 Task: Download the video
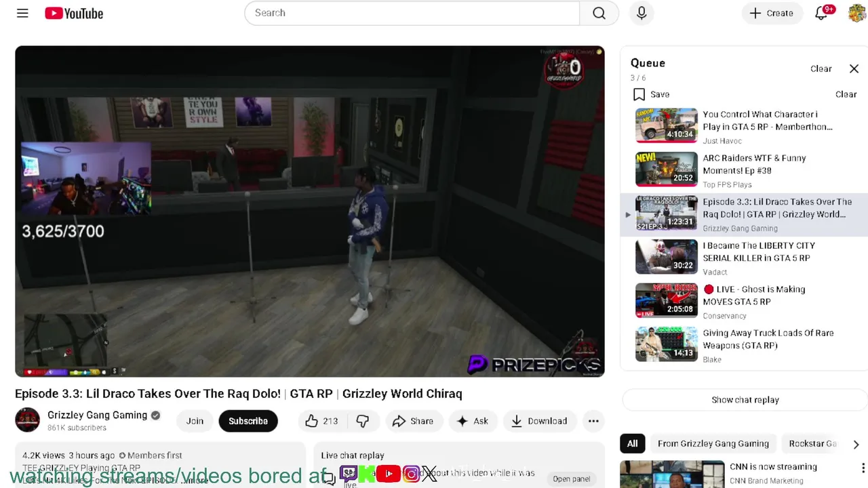[539, 421]
